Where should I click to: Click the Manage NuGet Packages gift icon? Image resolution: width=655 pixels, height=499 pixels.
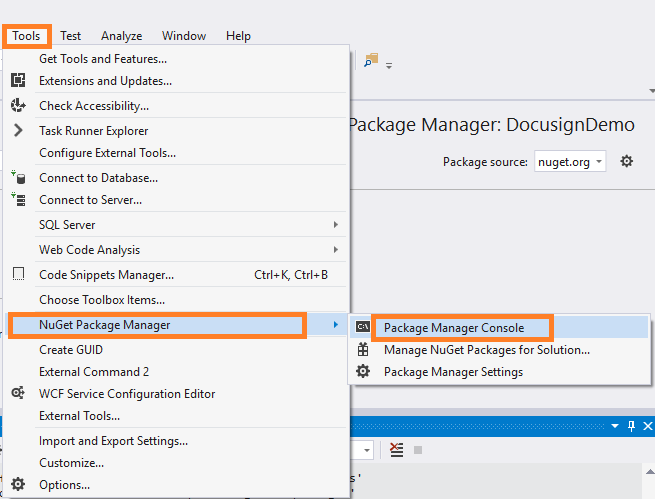click(363, 349)
